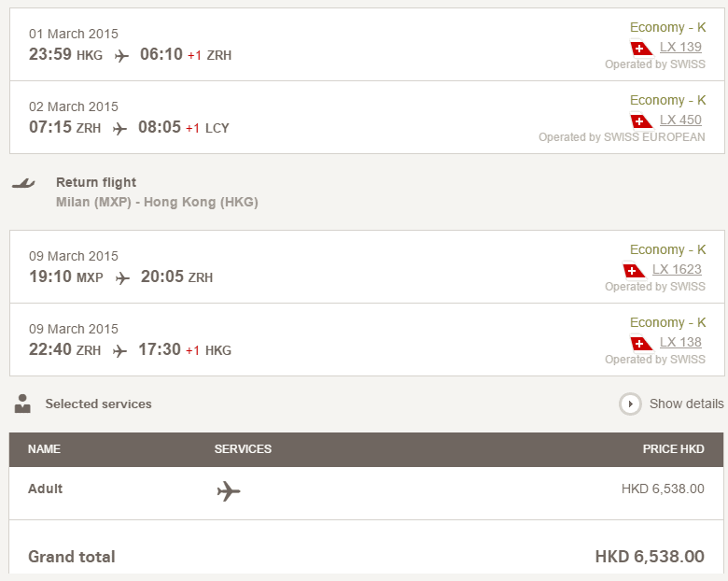Open flight number LX 1623 link

click(677, 270)
